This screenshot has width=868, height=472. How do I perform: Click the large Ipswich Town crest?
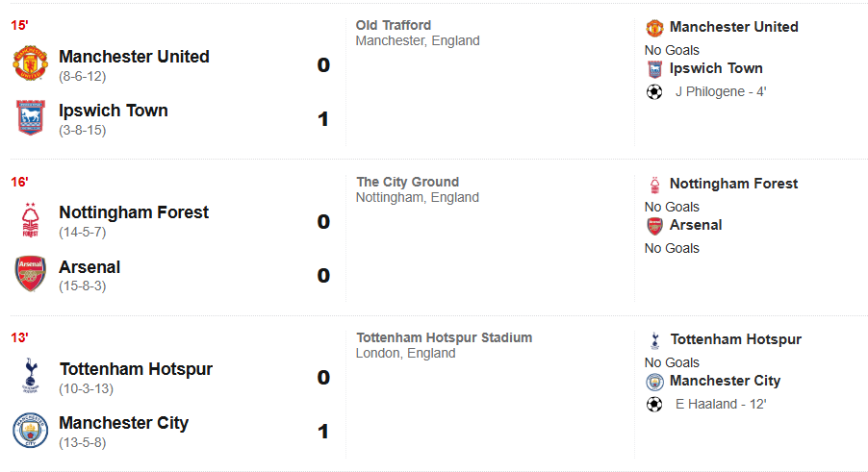(30, 117)
